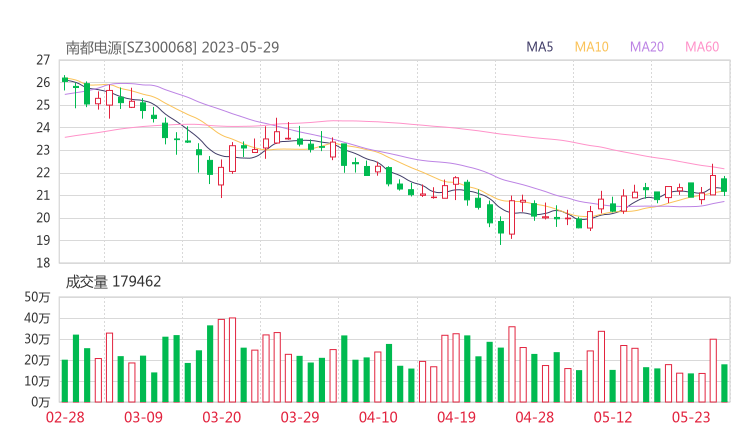740x440 pixels.
Task: Click the 04-10 date axis label
Action: 378,417
